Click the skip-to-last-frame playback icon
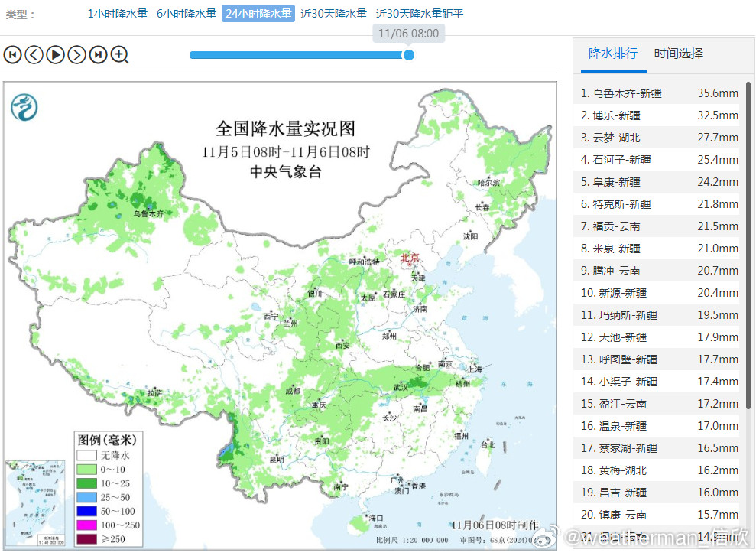The height and width of the screenshot is (556, 756). pyautogui.click(x=98, y=54)
